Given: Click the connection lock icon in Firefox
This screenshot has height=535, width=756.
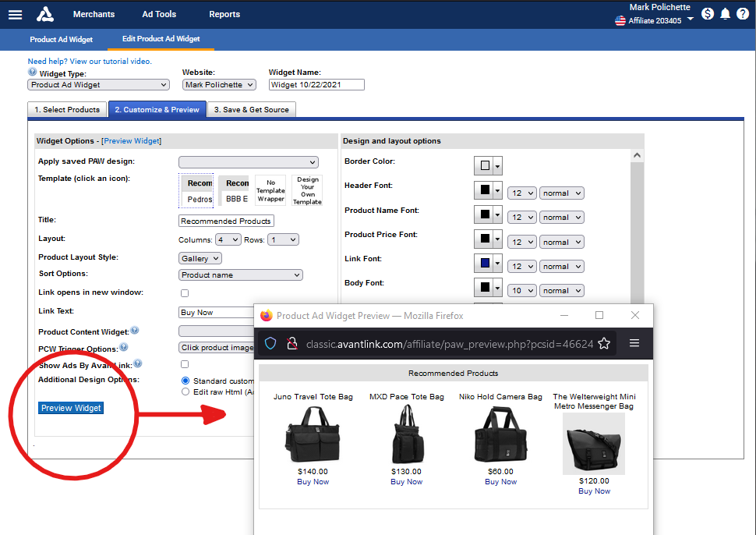Looking at the screenshot, I should tap(291, 343).
